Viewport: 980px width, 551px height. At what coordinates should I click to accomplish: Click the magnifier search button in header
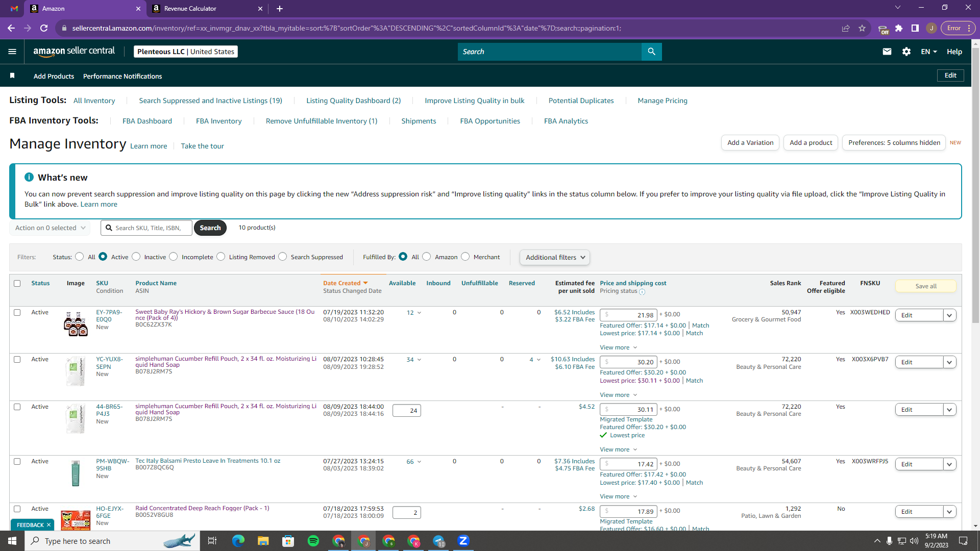pyautogui.click(x=651, y=52)
